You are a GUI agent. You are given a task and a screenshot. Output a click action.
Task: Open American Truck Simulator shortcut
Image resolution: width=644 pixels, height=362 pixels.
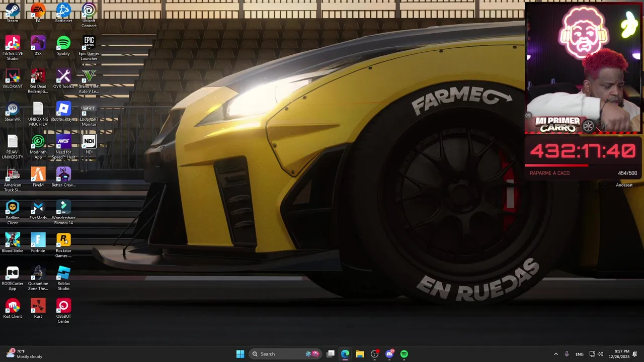13,180
